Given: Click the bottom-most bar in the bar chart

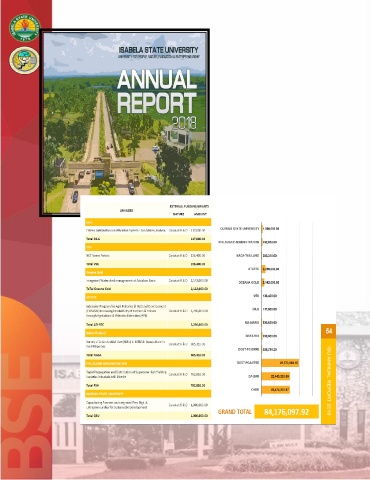Looking at the screenshot, I should (x=276, y=389).
